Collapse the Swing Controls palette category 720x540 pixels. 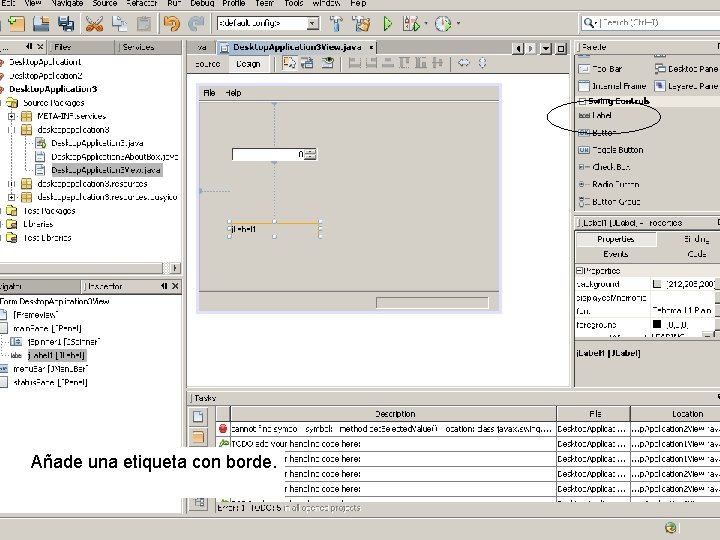tap(581, 101)
